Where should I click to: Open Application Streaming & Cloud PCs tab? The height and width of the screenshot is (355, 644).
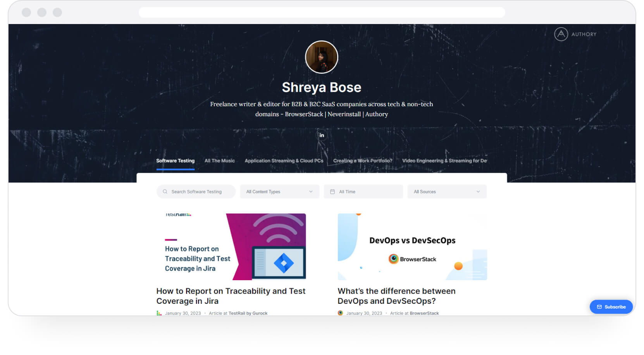click(284, 161)
